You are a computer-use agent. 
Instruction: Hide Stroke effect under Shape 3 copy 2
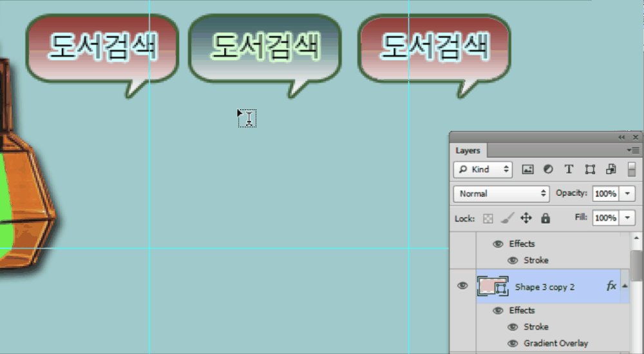(x=513, y=327)
